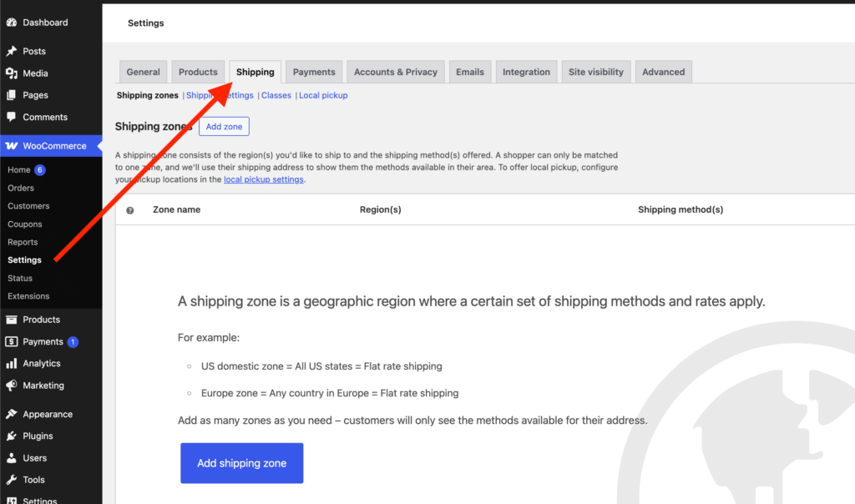Screen dimensions: 855x504
Task: Select the Shipping zones subsection
Action: pyautogui.click(x=147, y=95)
